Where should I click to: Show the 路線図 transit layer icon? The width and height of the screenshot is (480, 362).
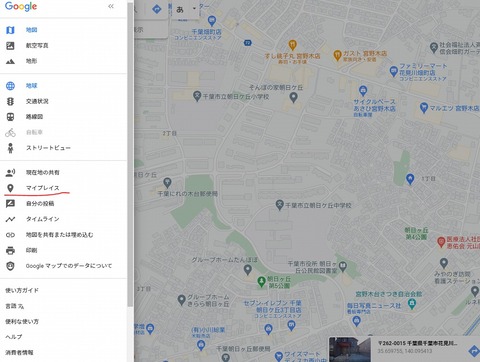10,117
